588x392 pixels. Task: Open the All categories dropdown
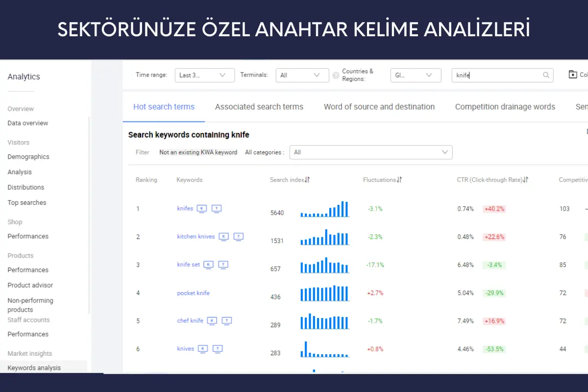371,152
